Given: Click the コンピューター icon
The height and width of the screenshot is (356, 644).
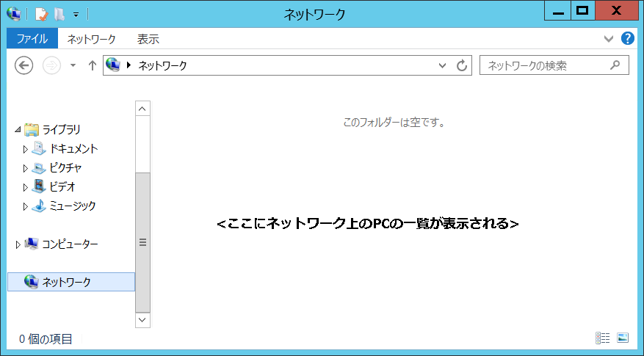Looking at the screenshot, I should [x=32, y=244].
